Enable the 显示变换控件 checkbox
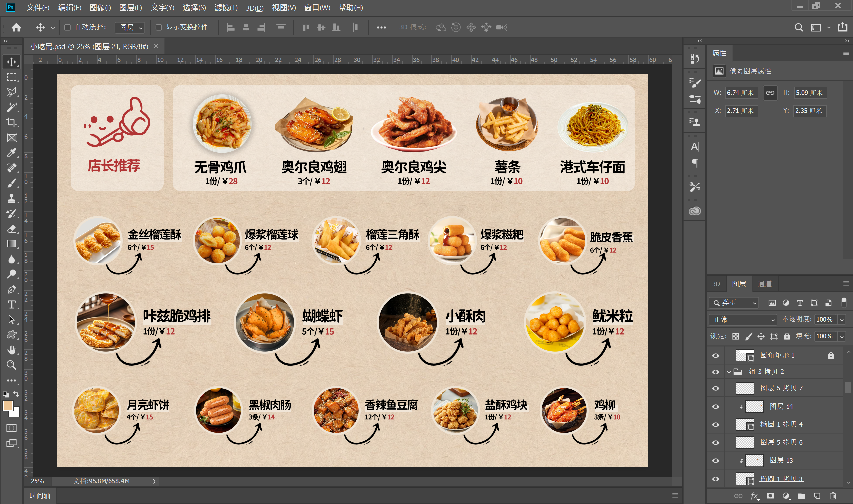This screenshot has width=853, height=504. (159, 27)
